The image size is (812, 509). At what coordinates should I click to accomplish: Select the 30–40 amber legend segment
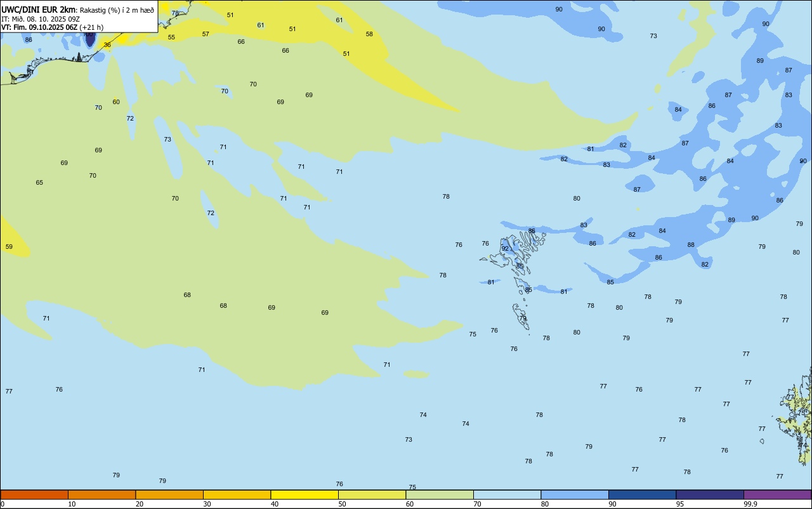point(237,494)
